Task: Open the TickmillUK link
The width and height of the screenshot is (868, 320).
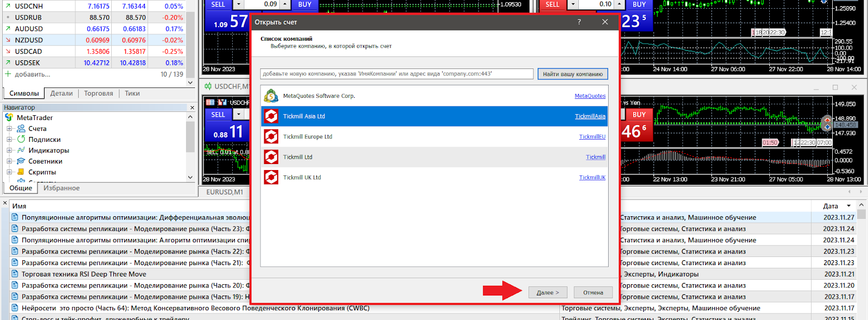Action: [x=592, y=178]
